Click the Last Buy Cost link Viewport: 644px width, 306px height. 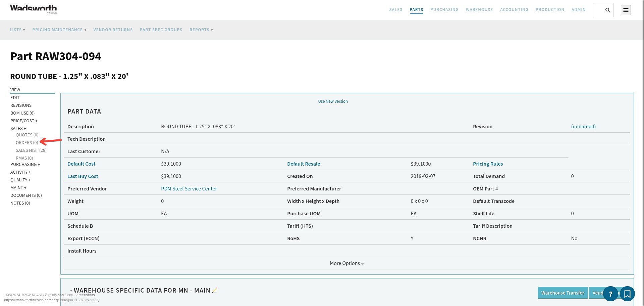(x=83, y=176)
